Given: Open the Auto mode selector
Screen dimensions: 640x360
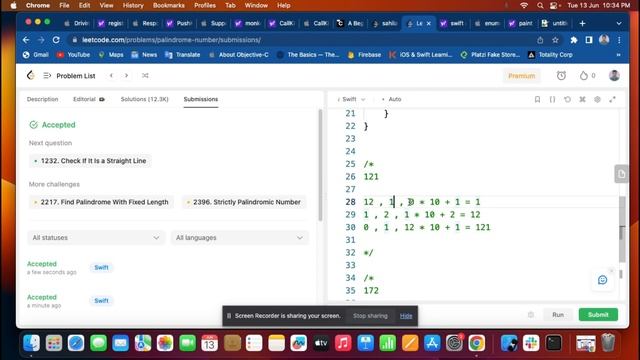Looking at the screenshot, I should tap(391, 99).
